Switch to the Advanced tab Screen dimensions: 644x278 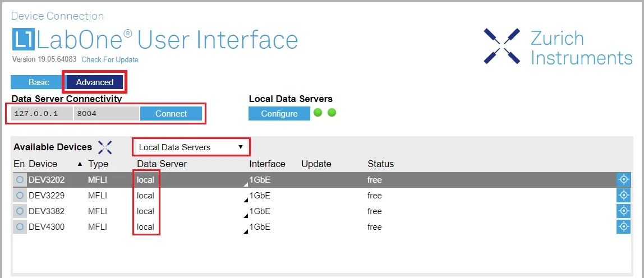click(94, 82)
